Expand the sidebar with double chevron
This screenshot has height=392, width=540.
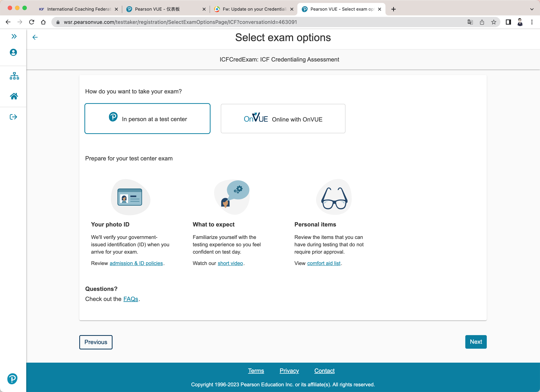[x=14, y=36]
